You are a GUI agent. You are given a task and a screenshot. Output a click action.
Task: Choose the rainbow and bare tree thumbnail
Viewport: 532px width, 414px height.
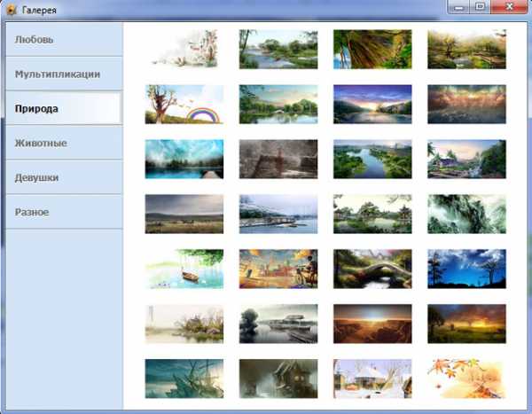pyautogui.click(x=184, y=105)
